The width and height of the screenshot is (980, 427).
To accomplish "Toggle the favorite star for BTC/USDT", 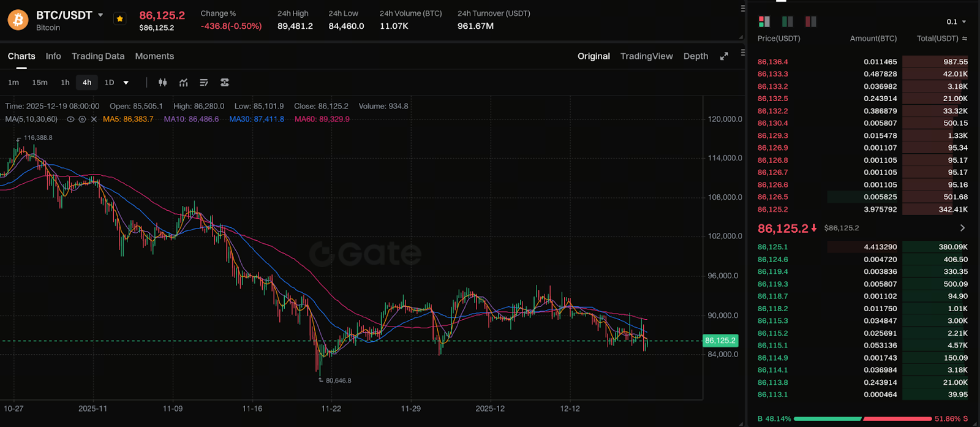I will pyautogui.click(x=120, y=19).
